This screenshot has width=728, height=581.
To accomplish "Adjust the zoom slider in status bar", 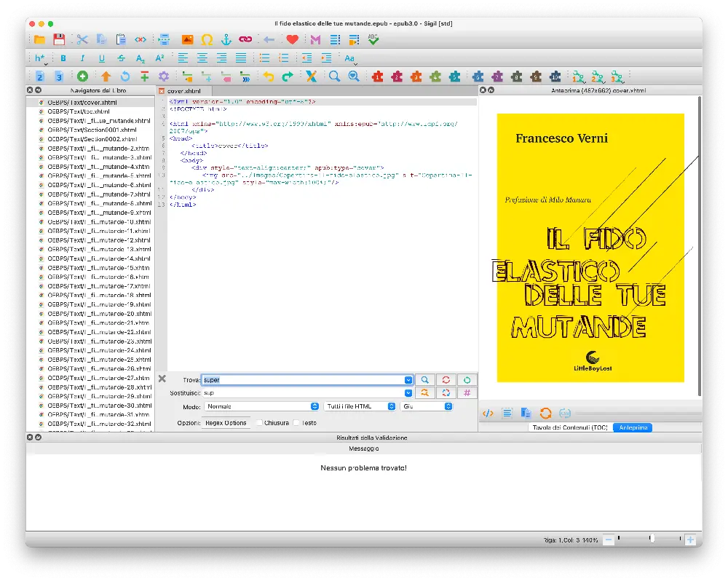I will (652, 539).
